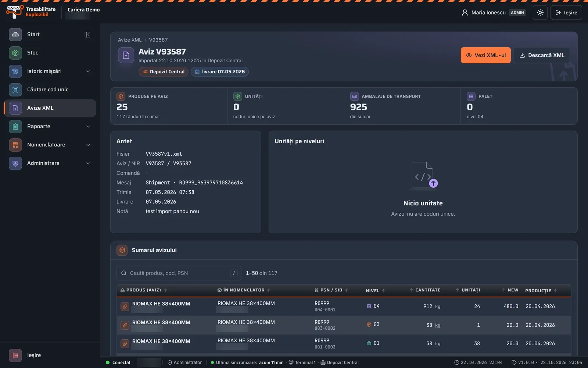This screenshot has height=368, width=588.
Task: Sort by the Cantitate column header
Action: coord(425,290)
